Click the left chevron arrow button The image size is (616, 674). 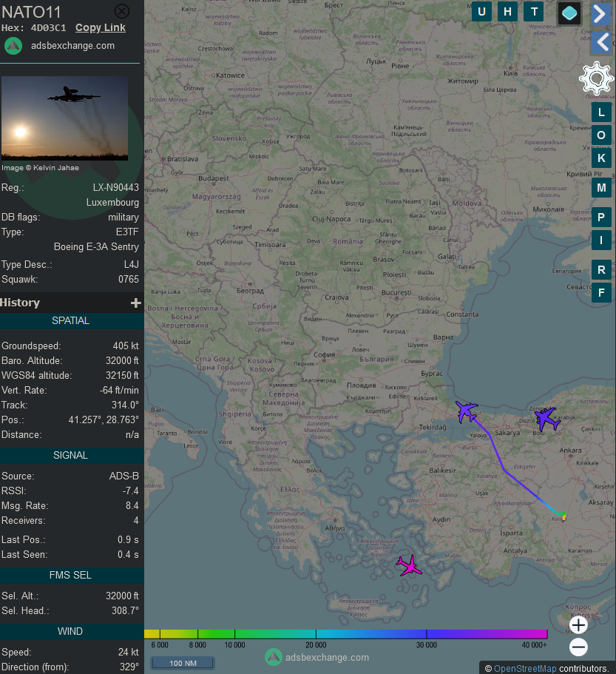pyautogui.click(x=600, y=42)
